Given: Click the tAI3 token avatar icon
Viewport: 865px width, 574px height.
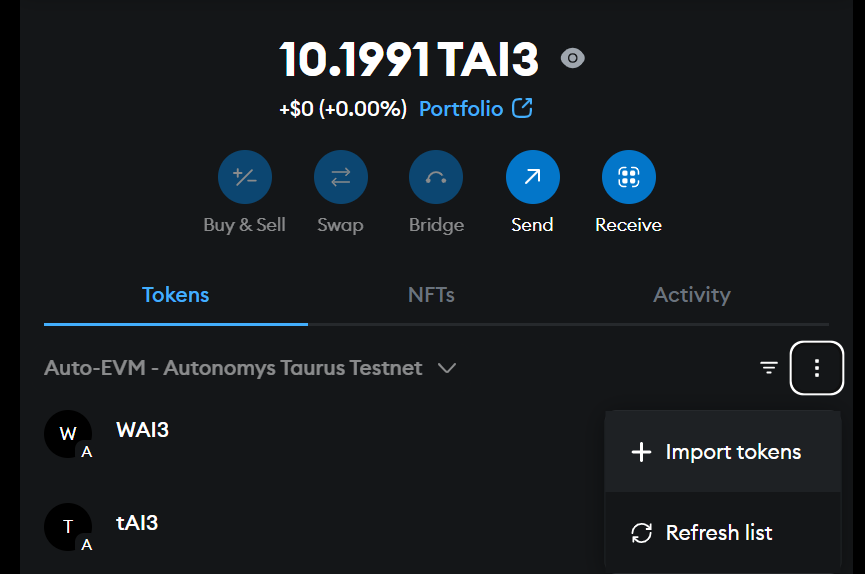Looking at the screenshot, I should coord(68,527).
